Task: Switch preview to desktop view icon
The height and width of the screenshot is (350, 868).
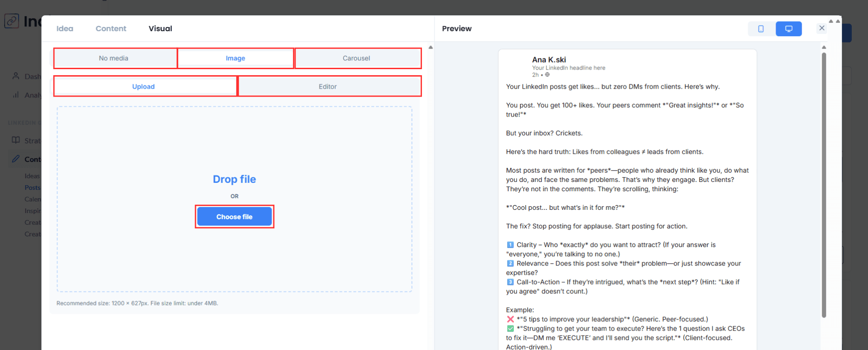Action: pyautogui.click(x=789, y=29)
